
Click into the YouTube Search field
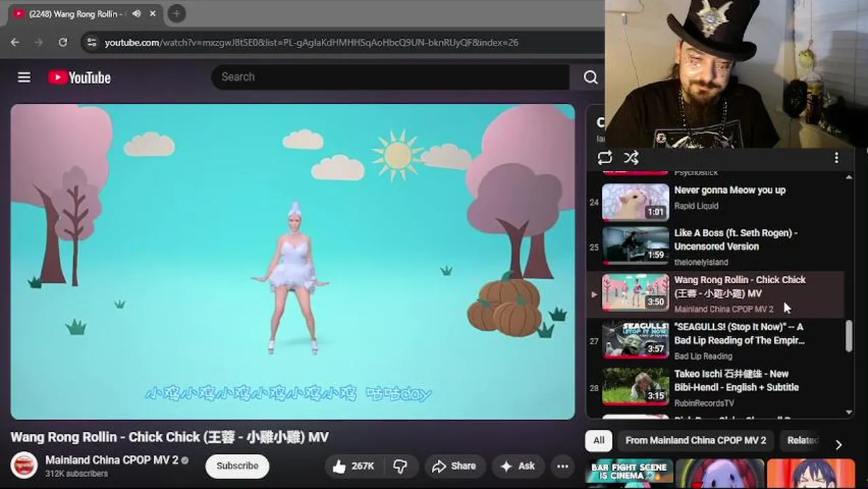[x=391, y=77]
